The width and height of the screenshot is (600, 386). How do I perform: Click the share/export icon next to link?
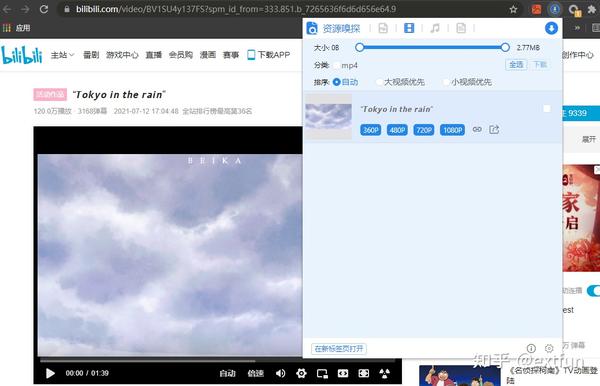pyautogui.click(x=494, y=129)
